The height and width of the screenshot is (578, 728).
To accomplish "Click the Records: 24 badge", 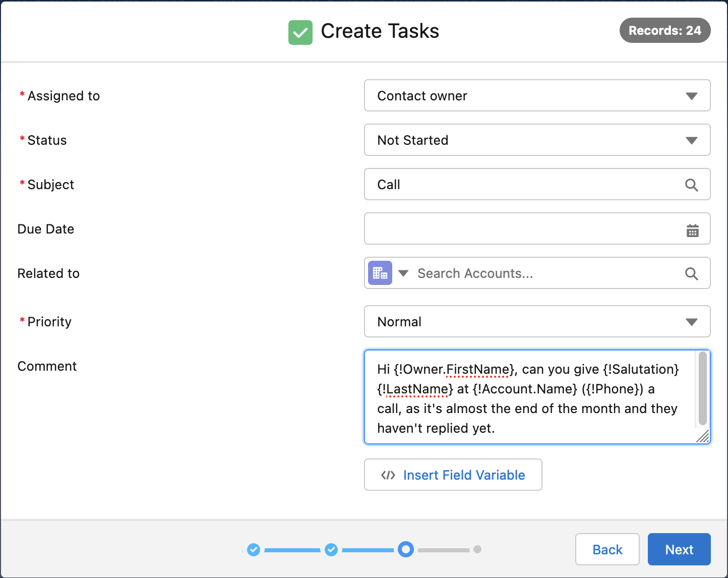I will tap(664, 31).
